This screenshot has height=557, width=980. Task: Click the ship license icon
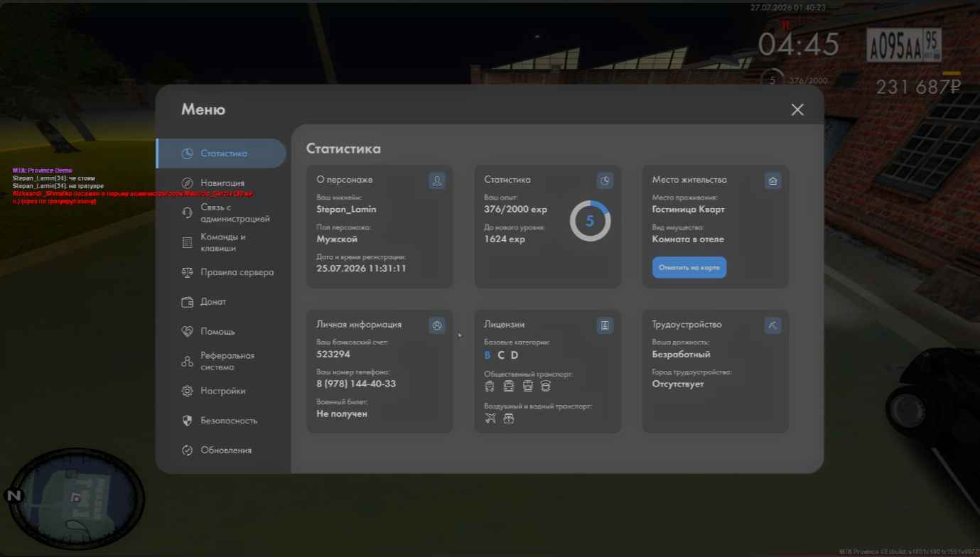pyautogui.click(x=509, y=418)
